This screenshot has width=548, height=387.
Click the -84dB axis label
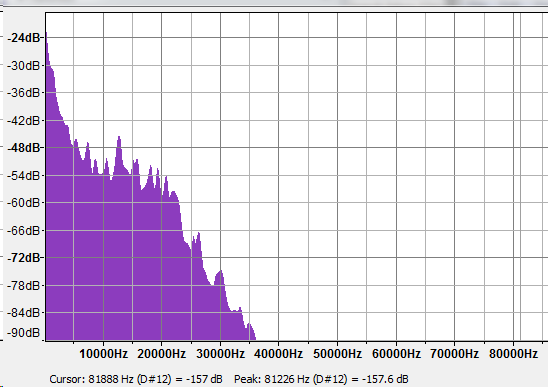click(24, 313)
